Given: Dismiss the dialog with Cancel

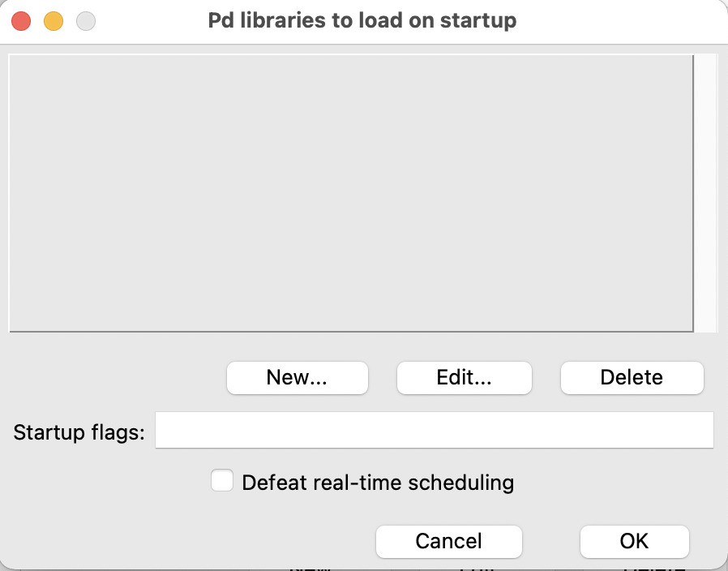Looking at the screenshot, I should (449, 541).
